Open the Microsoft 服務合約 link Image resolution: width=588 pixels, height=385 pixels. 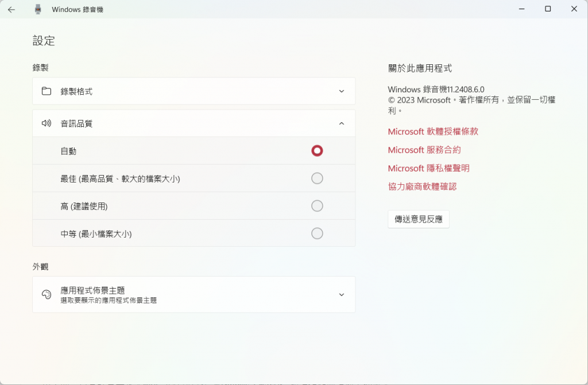(x=424, y=150)
